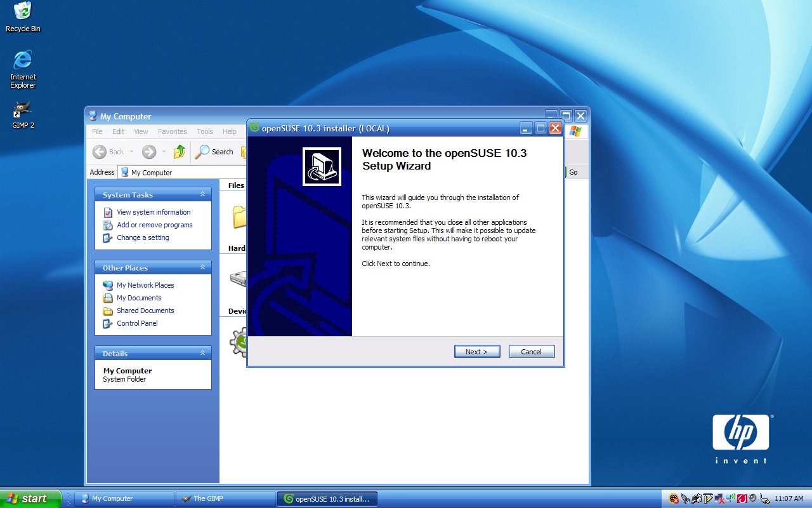
Task: Click the Safely Remove Hardware tray icon
Action: coord(765,498)
